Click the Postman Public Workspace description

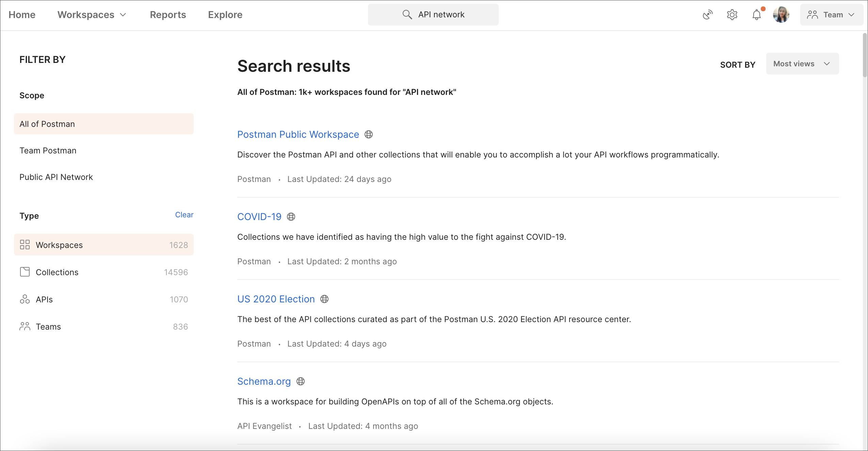click(x=478, y=155)
